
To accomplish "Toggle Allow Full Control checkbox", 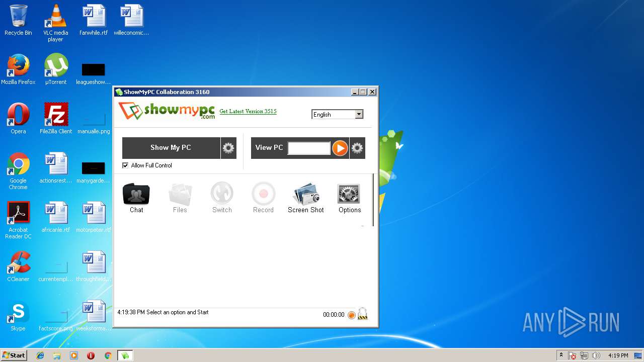I will click(x=125, y=165).
